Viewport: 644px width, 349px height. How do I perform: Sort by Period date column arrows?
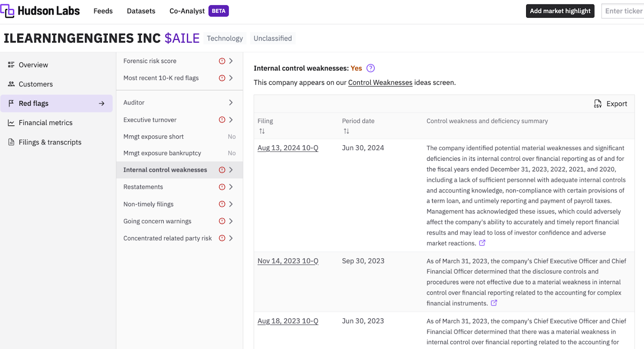click(346, 131)
